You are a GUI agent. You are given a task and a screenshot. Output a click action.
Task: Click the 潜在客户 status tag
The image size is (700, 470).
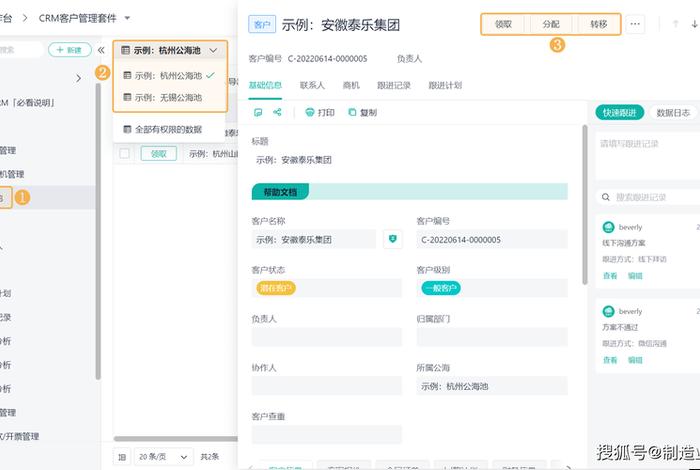pyautogui.click(x=275, y=288)
